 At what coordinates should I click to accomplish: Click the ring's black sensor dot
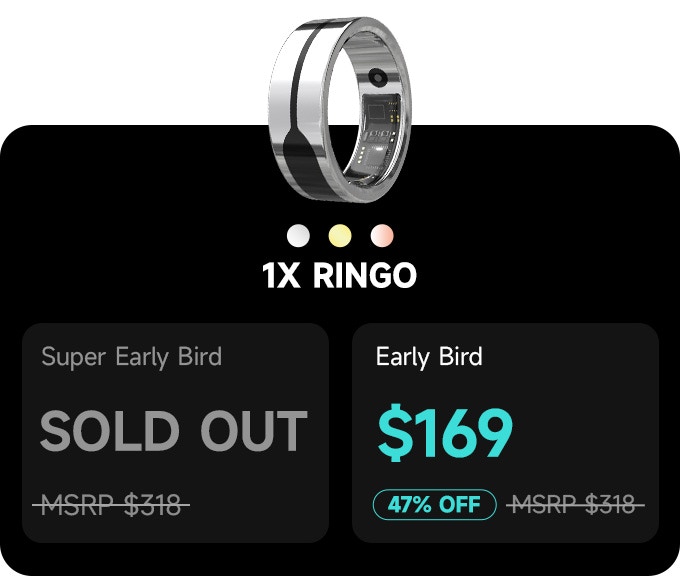(x=378, y=78)
